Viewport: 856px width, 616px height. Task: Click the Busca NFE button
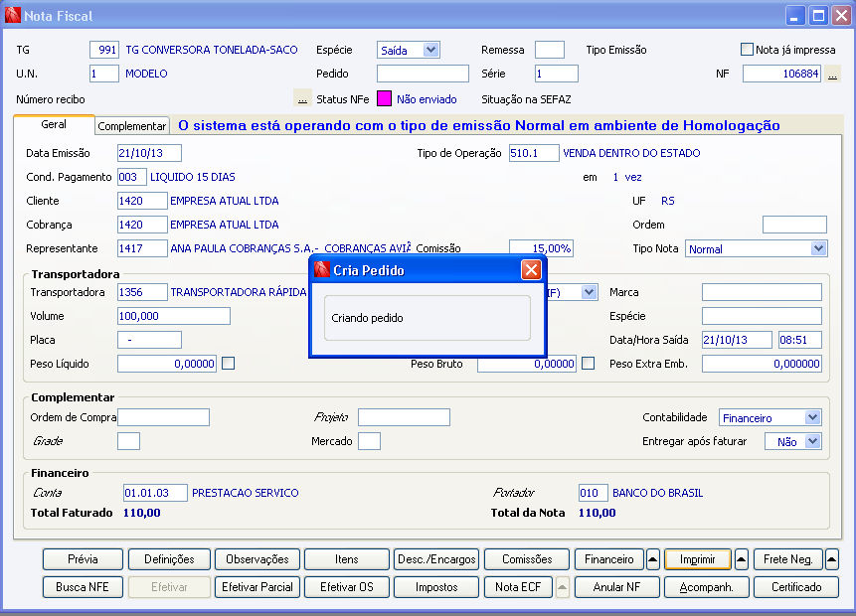click(x=83, y=587)
